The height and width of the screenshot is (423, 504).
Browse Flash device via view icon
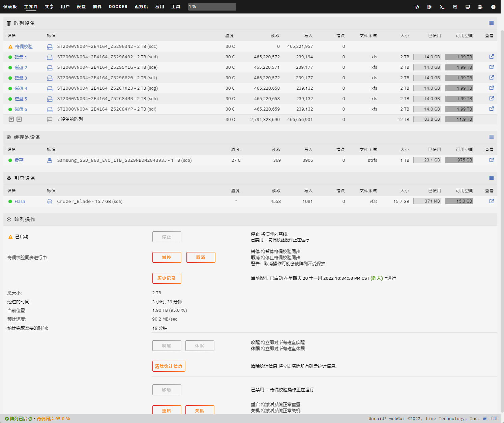click(492, 201)
